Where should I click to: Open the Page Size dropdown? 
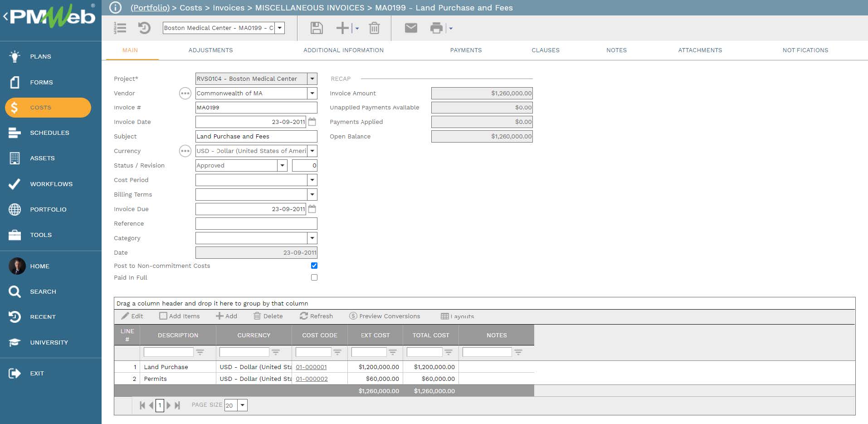pyautogui.click(x=243, y=405)
